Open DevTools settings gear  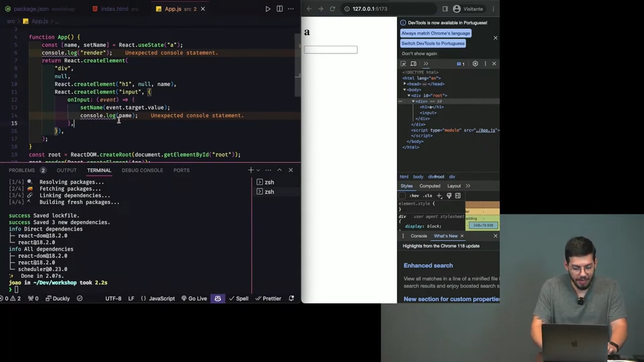475,64
